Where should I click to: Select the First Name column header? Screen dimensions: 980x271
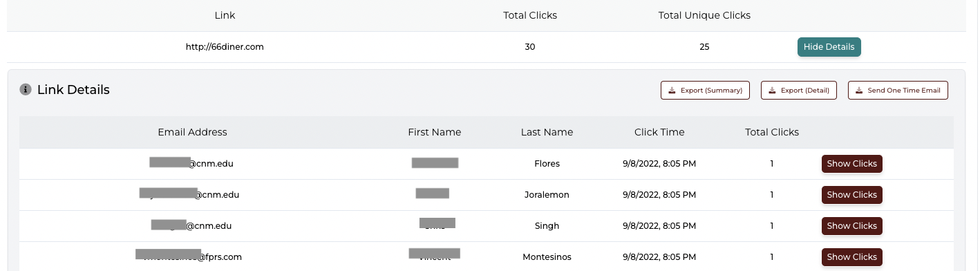tap(434, 132)
